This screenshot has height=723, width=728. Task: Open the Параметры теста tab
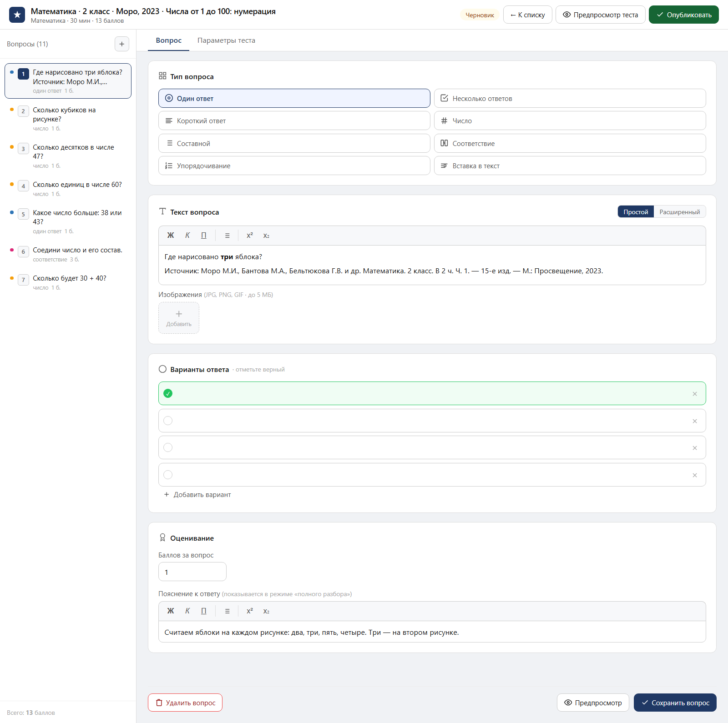pyautogui.click(x=226, y=40)
